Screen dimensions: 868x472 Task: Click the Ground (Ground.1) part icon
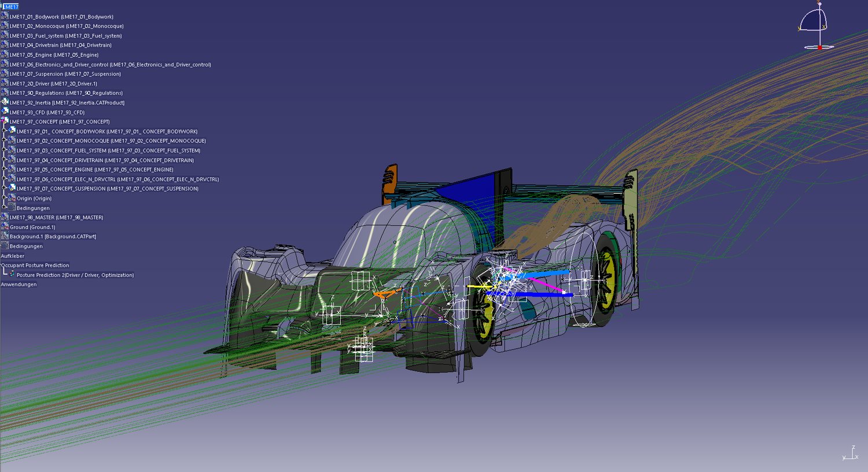[5, 227]
